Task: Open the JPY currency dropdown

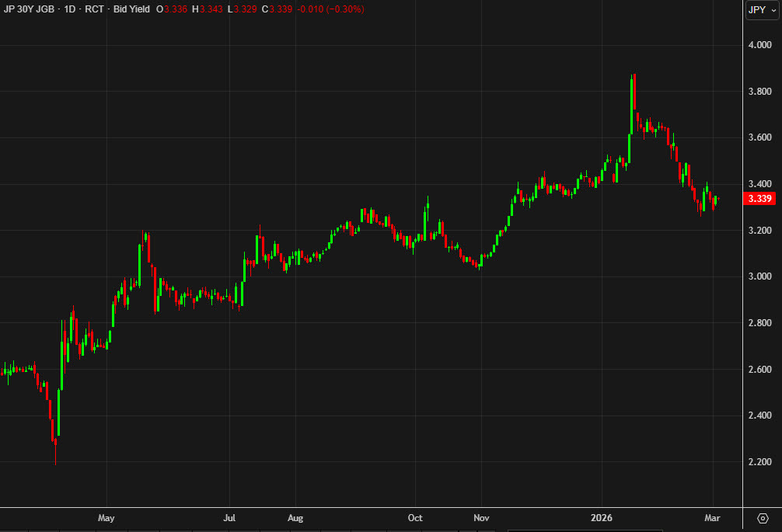Action: [x=758, y=10]
